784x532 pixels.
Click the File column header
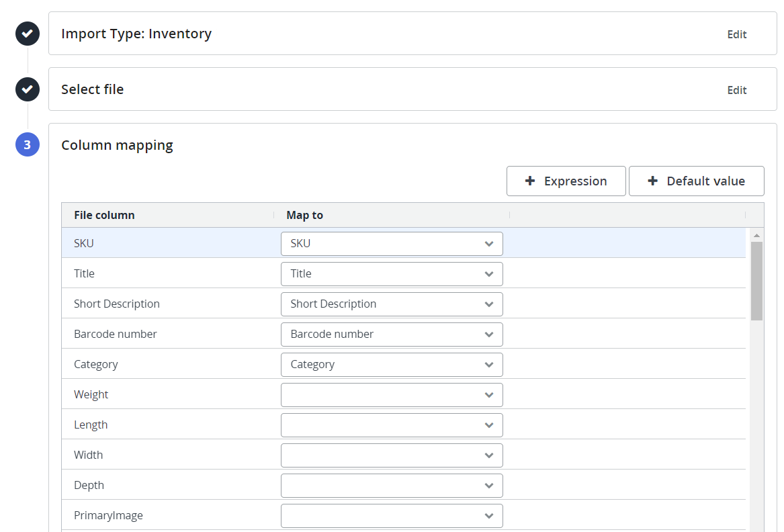pyautogui.click(x=104, y=215)
